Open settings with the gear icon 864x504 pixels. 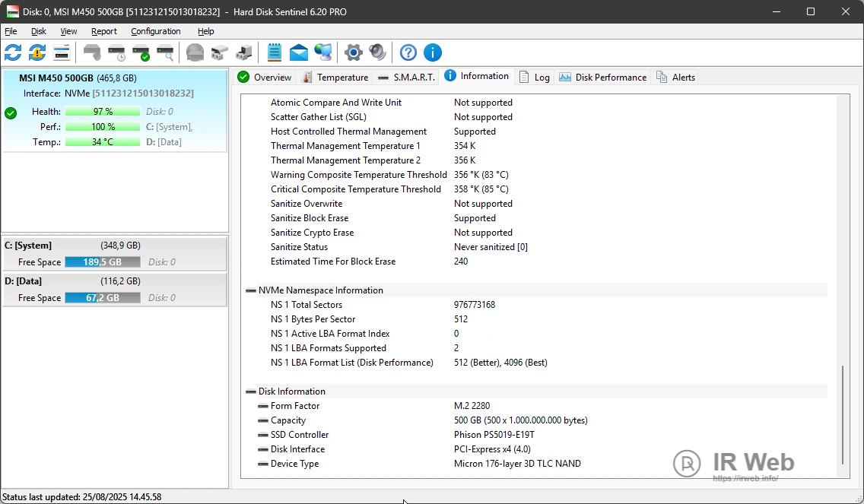pyautogui.click(x=353, y=52)
